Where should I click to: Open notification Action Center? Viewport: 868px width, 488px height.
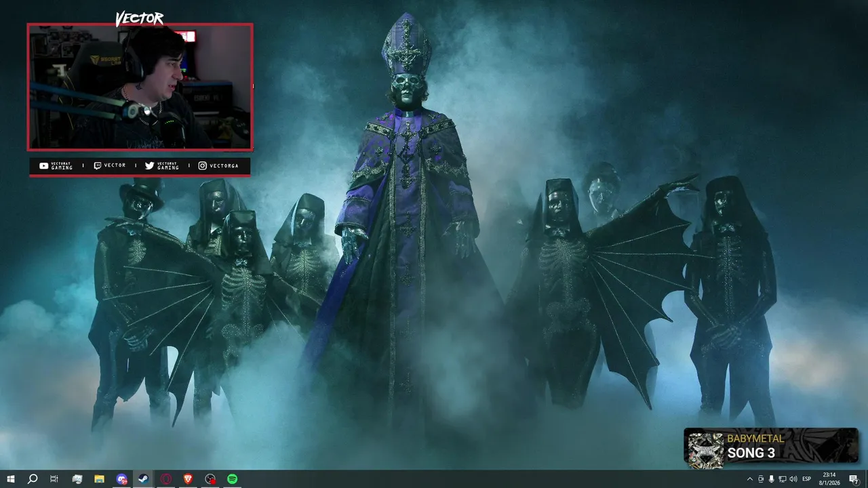(x=854, y=479)
